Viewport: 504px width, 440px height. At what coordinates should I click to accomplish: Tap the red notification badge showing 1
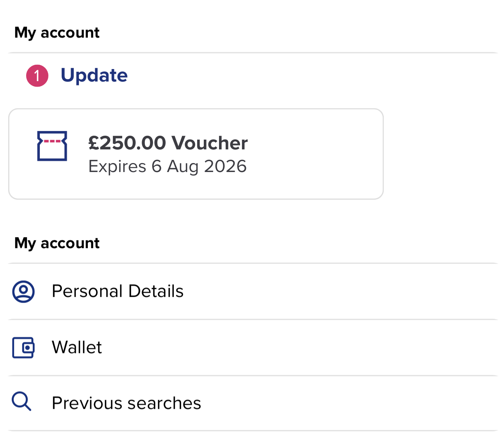pos(37,76)
